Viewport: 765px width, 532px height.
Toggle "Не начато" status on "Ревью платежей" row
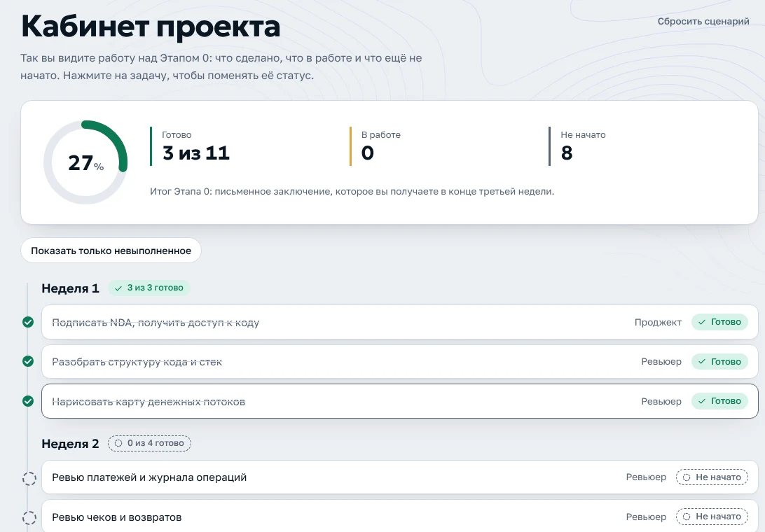click(x=712, y=477)
